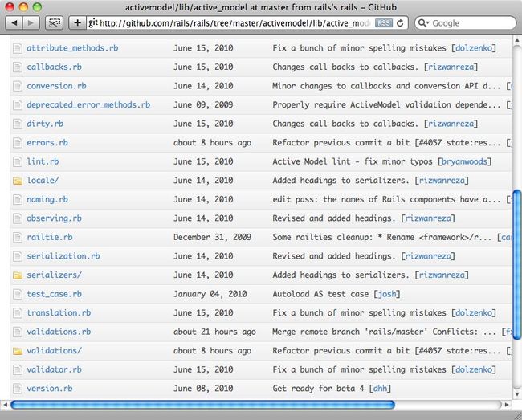Open rizwanreza author link in observing.rb row
The width and height of the screenshot is (522, 420).
(428, 218)
